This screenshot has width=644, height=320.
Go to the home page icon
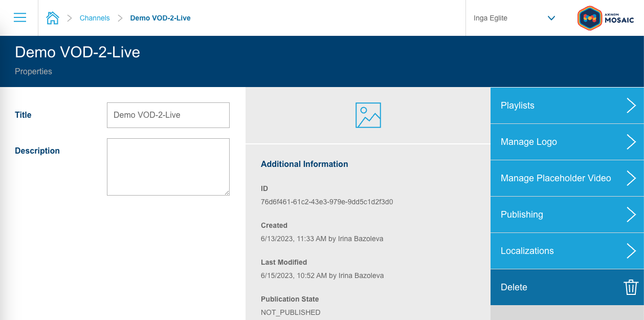point(53,18)
